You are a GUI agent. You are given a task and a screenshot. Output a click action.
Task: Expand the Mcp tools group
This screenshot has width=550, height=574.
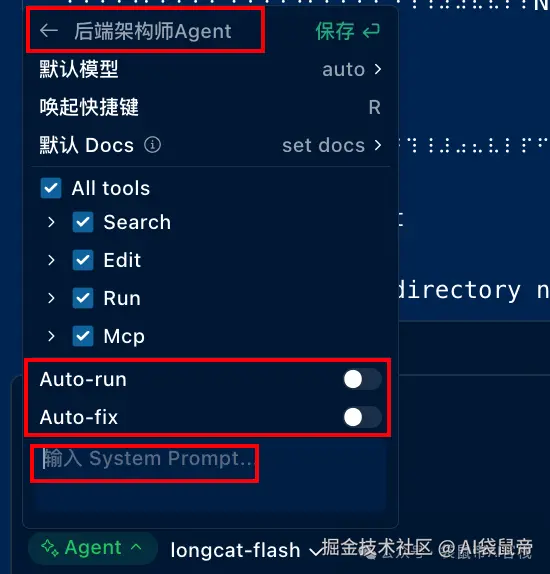[x=51, y=336]
